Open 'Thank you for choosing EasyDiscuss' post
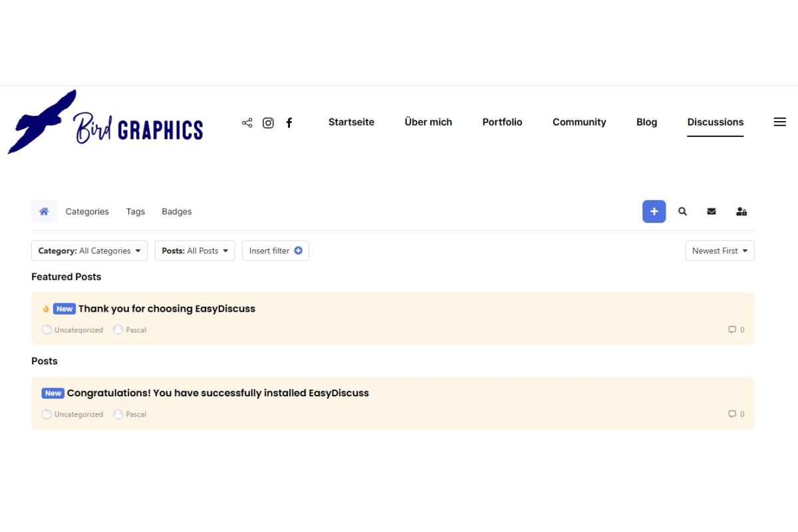Screen dimensions: 798x532 (166, 309)
